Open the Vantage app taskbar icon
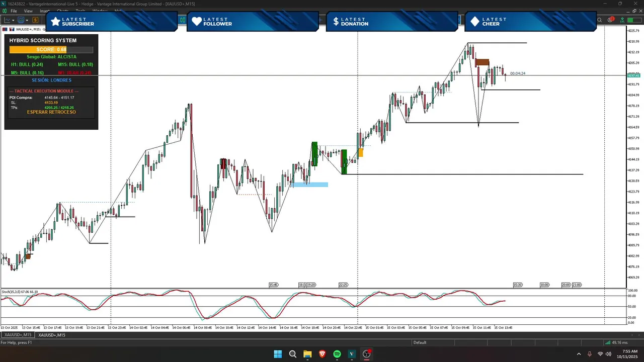 (x=352, y=354)
